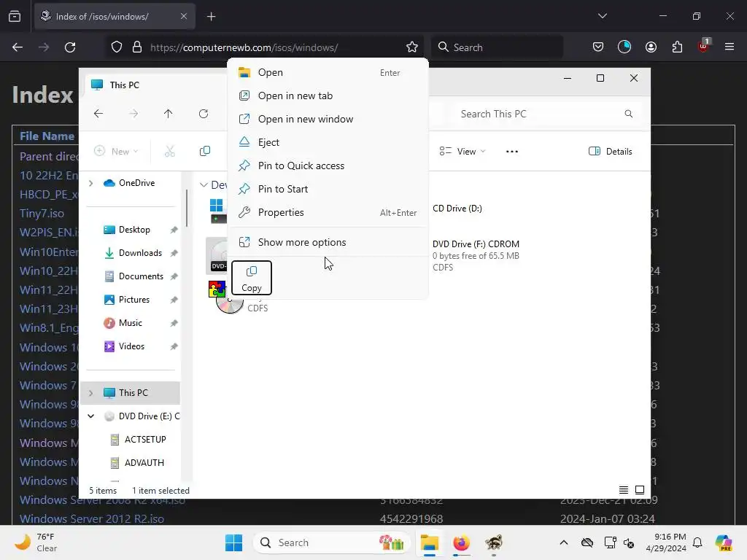The image size is (747, 560).
Task: Click the pin icon beside Music
Action: [174, 323]
